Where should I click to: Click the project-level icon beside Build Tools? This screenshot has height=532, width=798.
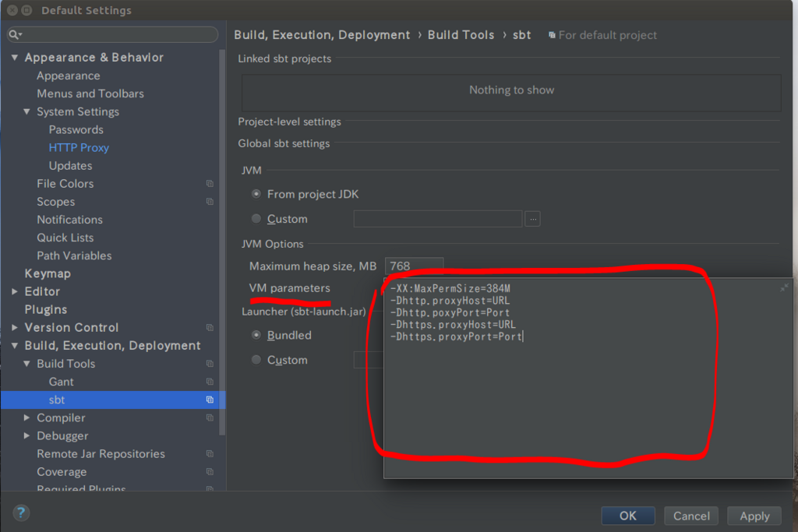pos(210,364)
